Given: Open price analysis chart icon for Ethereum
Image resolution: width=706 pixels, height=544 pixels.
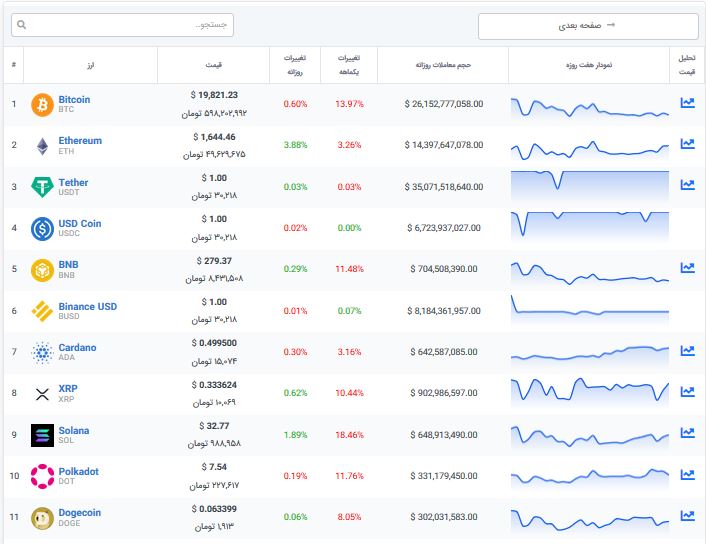Looking at the screenshot, I should (687, 144).
